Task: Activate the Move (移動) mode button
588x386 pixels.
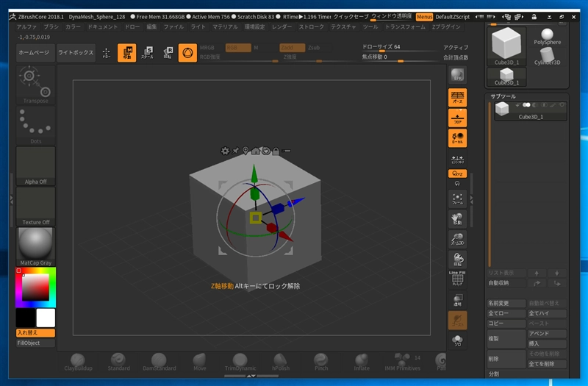Action: tap(126, 53)
